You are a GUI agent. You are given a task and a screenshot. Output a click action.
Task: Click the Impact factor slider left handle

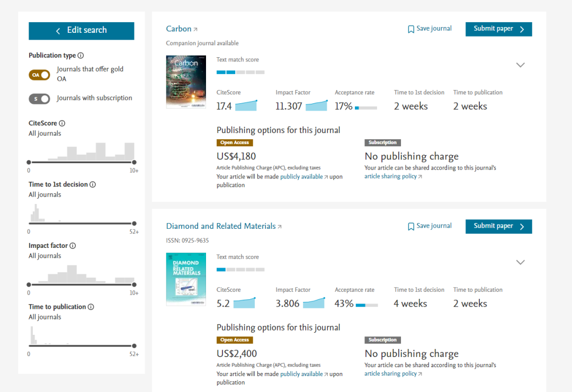click(29, 284)
